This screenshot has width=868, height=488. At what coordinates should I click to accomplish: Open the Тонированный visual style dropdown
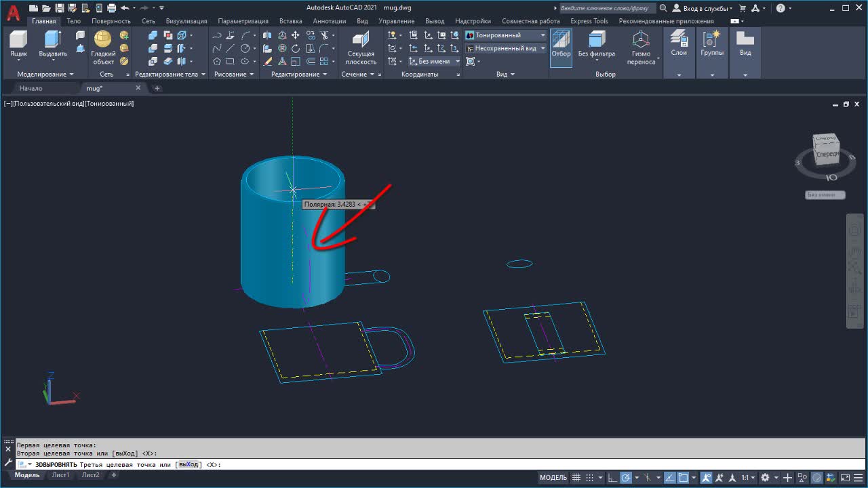point(505,35)
